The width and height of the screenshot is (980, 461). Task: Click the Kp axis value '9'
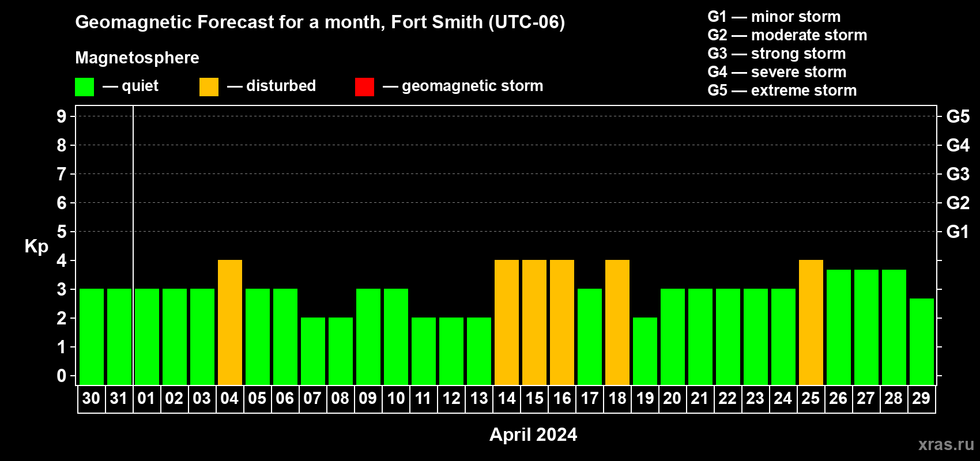pos(62,116)
